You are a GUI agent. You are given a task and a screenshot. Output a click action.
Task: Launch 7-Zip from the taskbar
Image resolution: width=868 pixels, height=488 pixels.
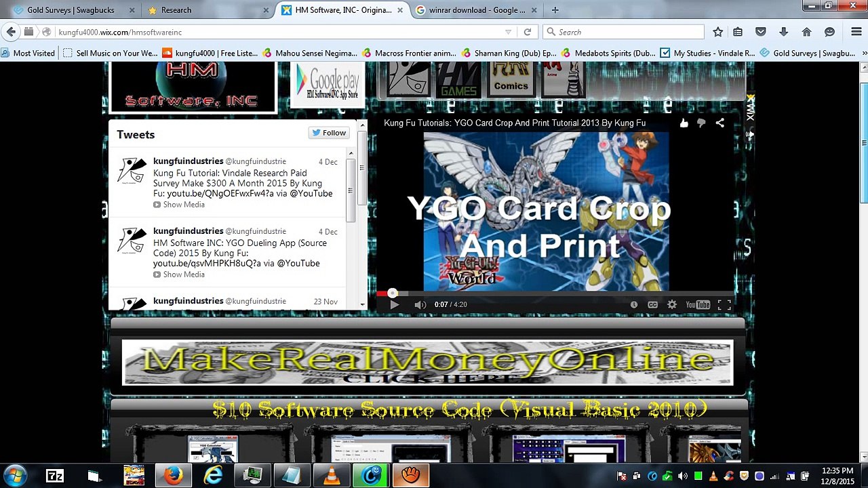tap(55, 476)
